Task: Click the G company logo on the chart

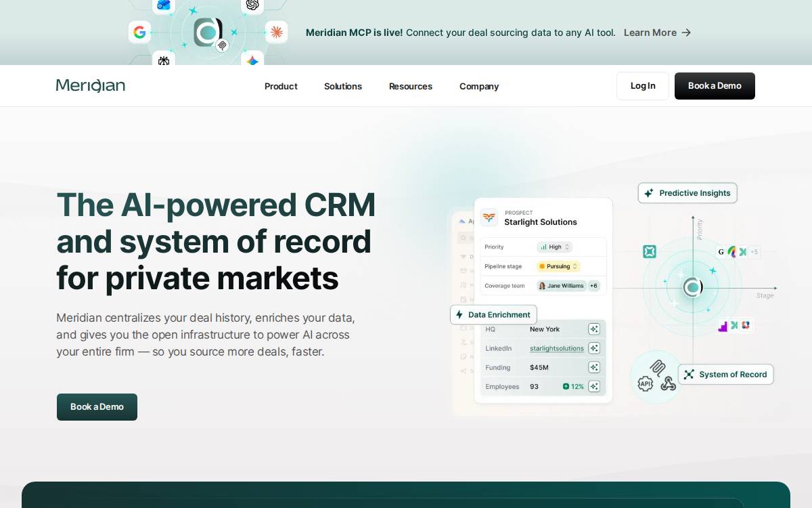Action: point(721,252)
